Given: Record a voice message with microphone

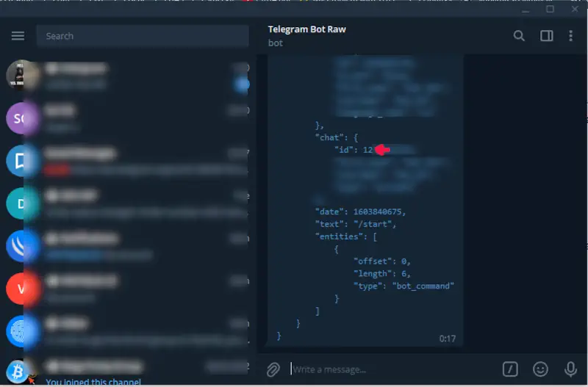Looking at the screenshot, I should [571, 369].
